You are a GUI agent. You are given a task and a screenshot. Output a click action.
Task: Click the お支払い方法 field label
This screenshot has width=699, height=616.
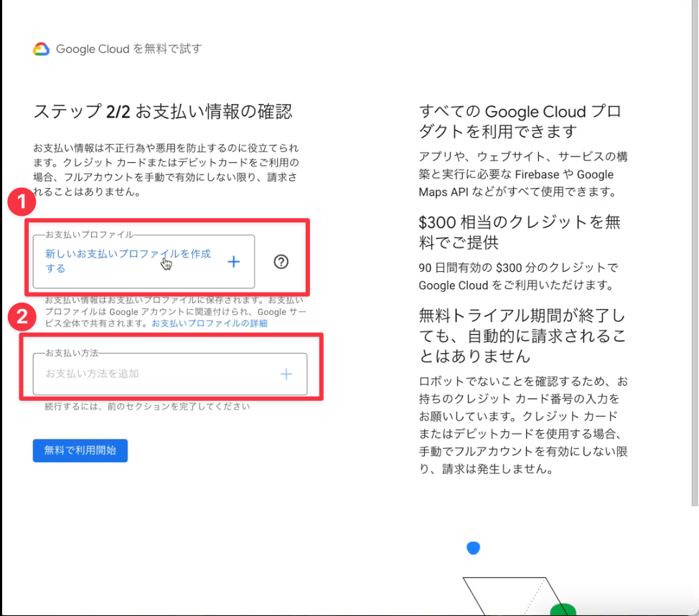[x=72, y=353]
